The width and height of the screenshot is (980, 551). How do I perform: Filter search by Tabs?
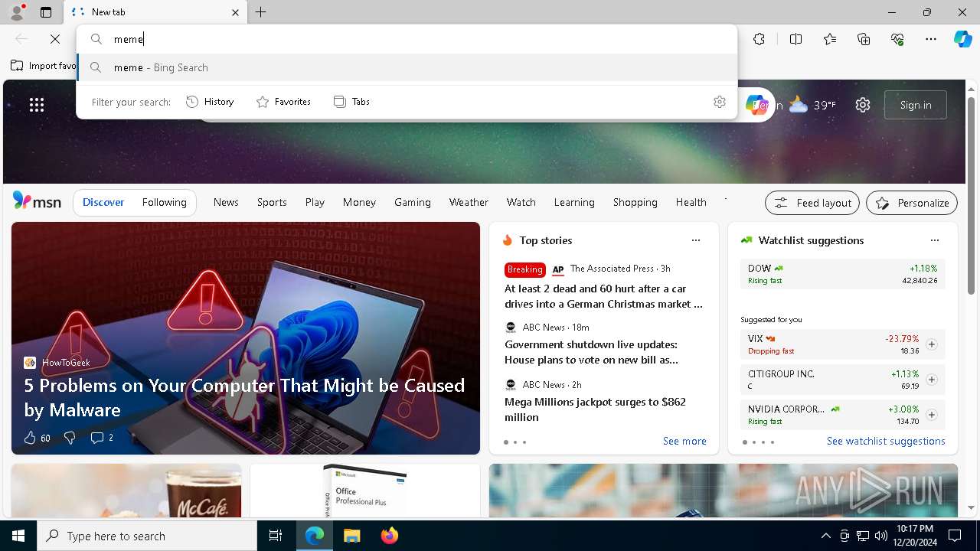[351, 102]
